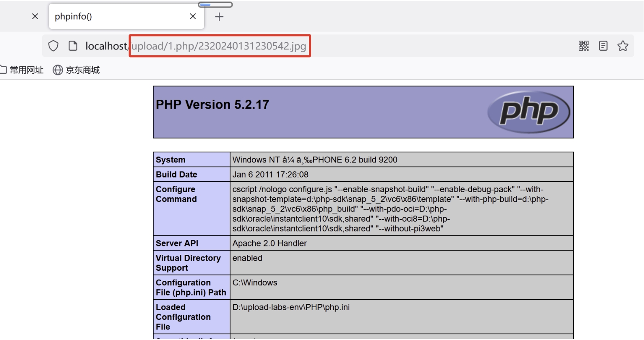Toggle reader view
This screenshot has width=644, height=340.
point(603,46)
